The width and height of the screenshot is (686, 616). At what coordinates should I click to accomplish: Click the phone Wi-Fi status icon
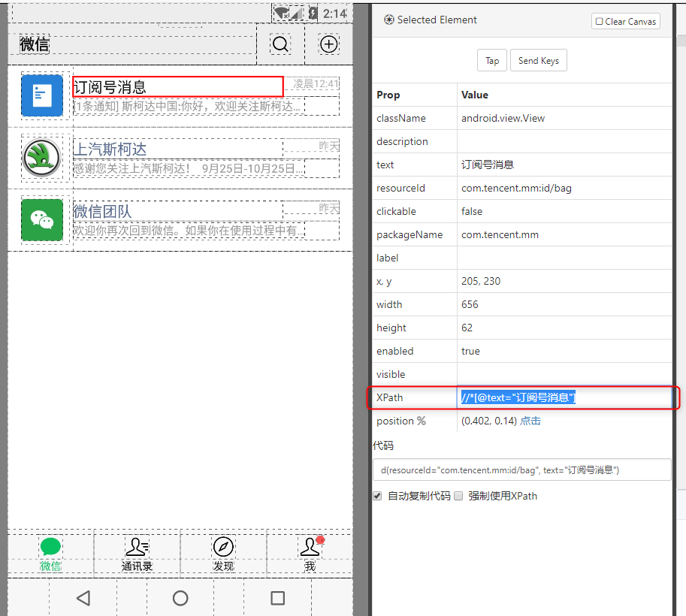[x=281, y=13]
